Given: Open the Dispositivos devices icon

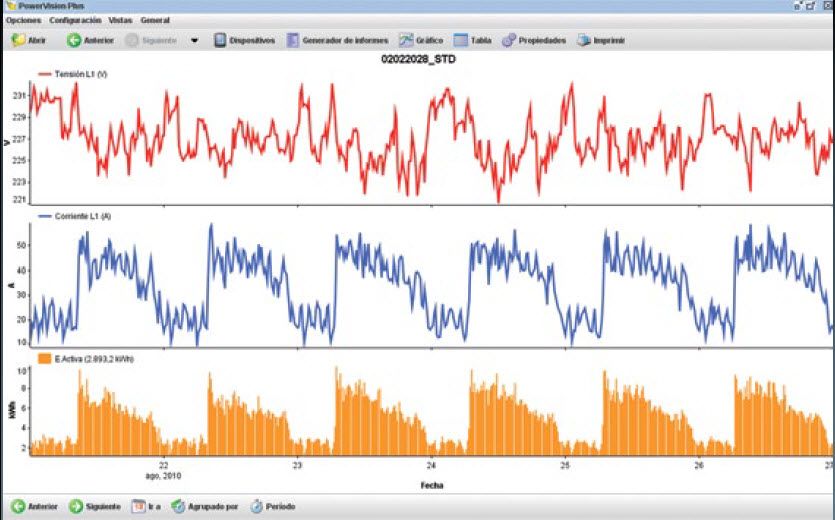Looking at the screenshot, I should tap(220, 40).
